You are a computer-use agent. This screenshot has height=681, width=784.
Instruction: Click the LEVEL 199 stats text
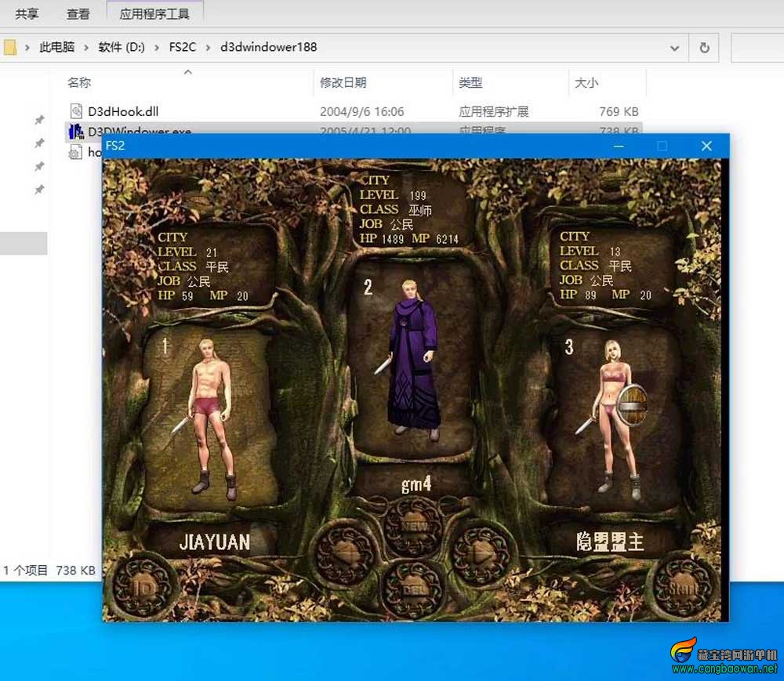point(393,195)
